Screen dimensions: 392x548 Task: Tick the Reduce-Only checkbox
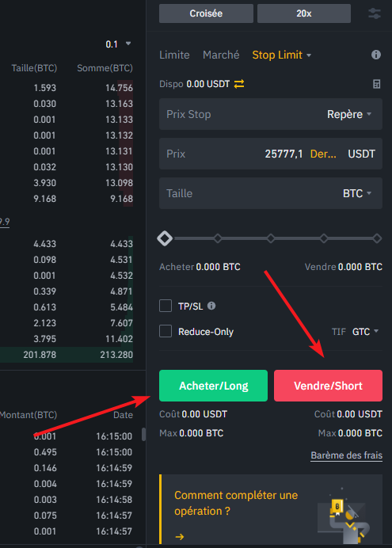pyautogui.click(x=166, y=331)
